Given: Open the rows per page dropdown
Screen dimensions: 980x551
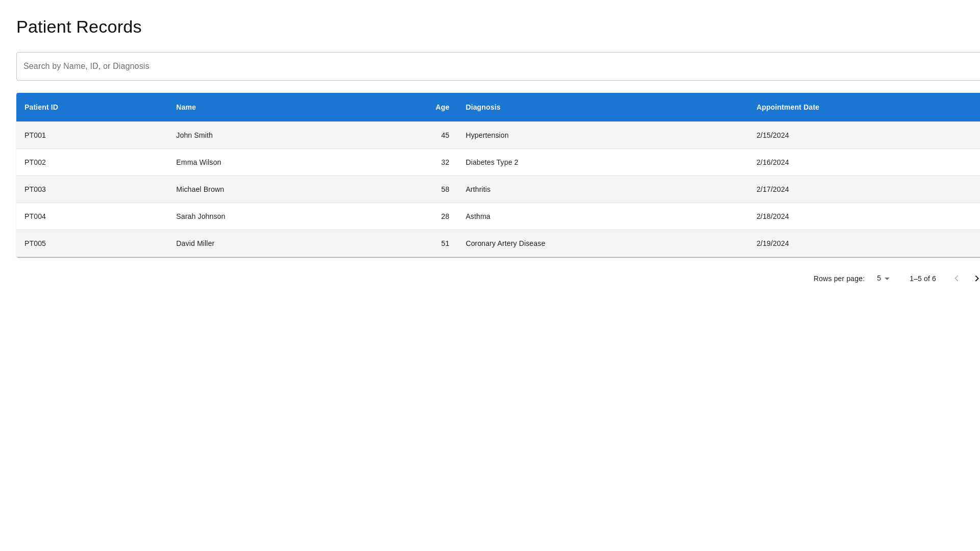Looking at the screenshot, I should (x=883, y=279).
